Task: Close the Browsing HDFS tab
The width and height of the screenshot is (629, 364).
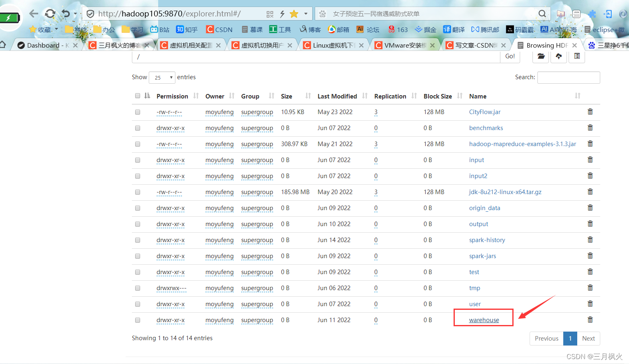Action: pos(574,45)
